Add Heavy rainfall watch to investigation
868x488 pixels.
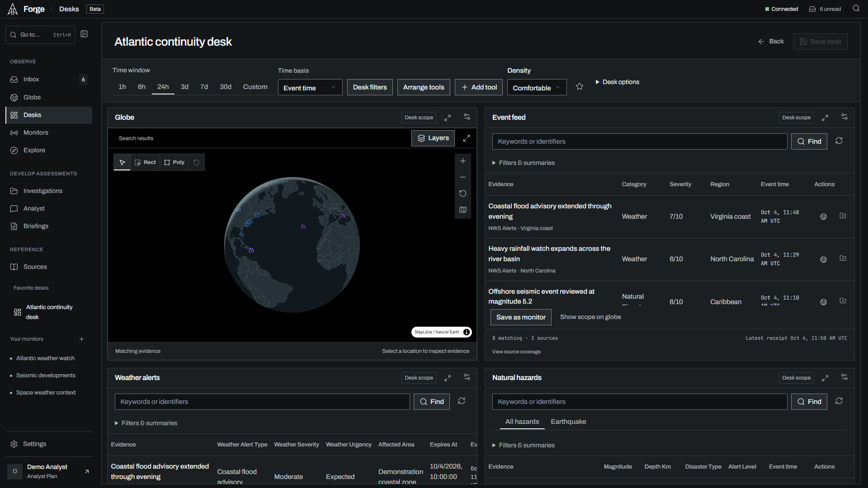[843, 258]
